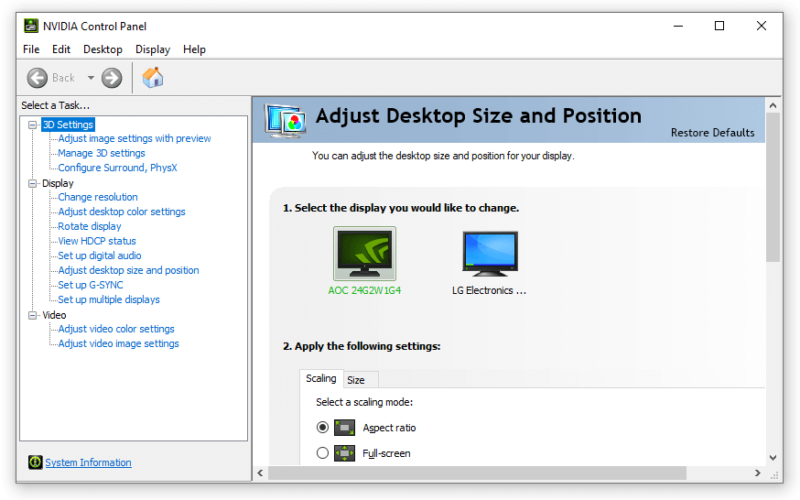The height and width of the screenshot is (500, 800).
Task: Open the System Information link
Action: [x=88, y=462]
